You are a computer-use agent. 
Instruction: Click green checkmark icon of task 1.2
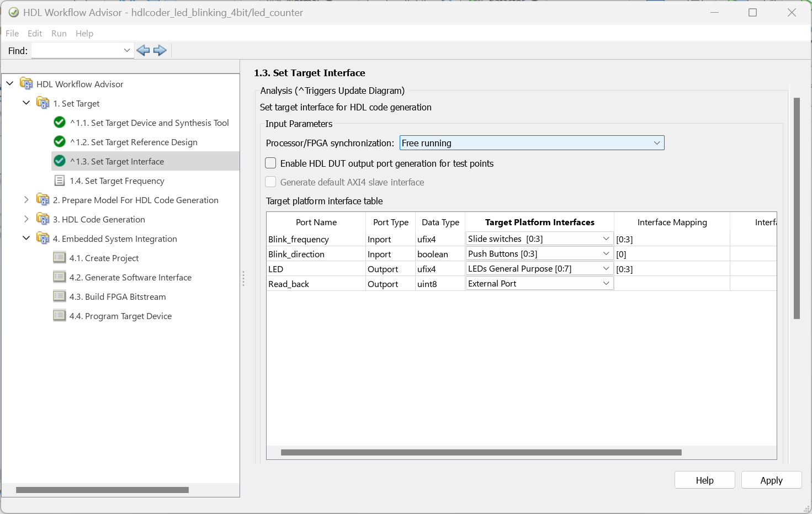tap(60, 142)
